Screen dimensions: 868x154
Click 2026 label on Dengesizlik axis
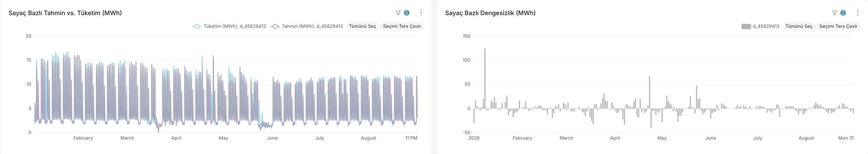[474, 138]
